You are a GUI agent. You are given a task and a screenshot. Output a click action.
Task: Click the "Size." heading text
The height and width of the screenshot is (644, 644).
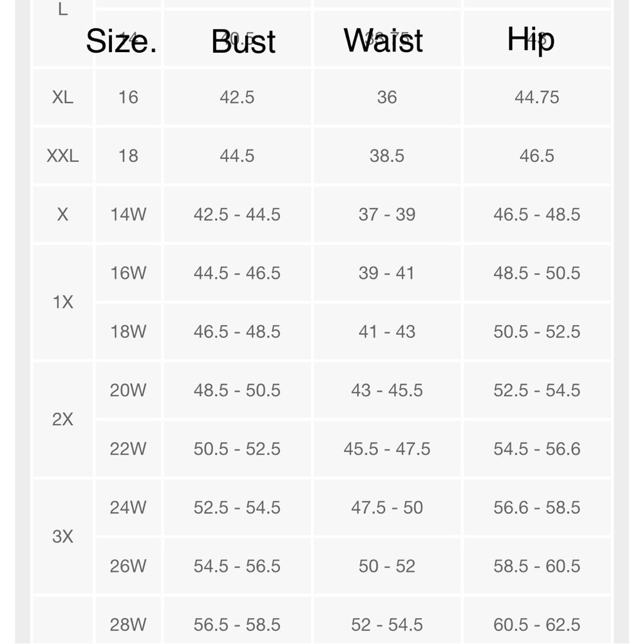point(121,41)
